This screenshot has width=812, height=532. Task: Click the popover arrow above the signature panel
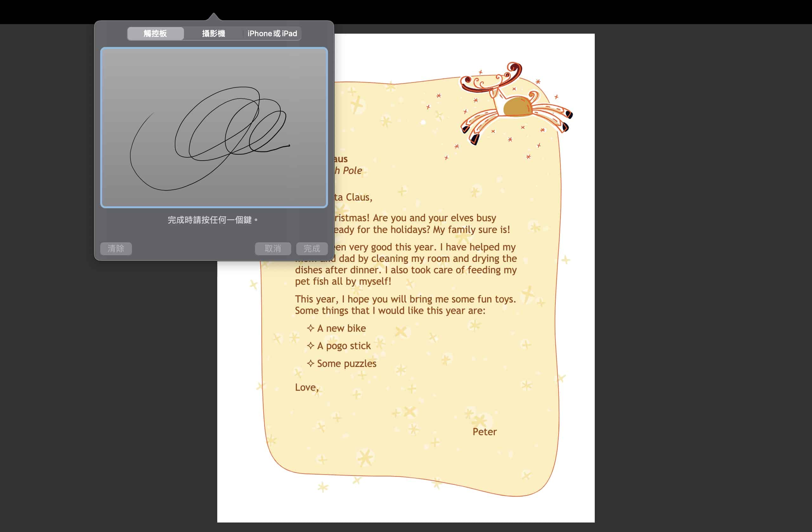[x=213, y=17]
